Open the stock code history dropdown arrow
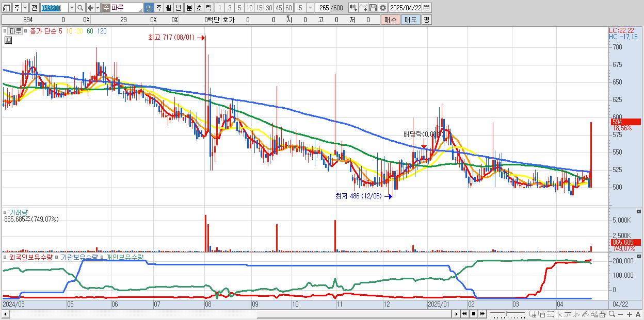The image size is (644, 320). [72, 8]
